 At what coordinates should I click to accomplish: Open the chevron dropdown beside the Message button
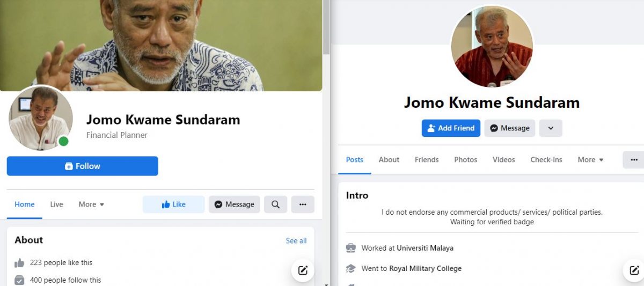tap(551, 128)
